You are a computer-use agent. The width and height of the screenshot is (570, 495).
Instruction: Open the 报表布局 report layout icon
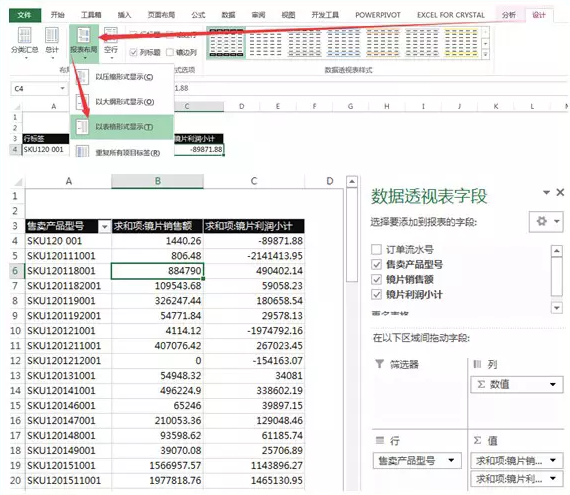click(84, 41)
